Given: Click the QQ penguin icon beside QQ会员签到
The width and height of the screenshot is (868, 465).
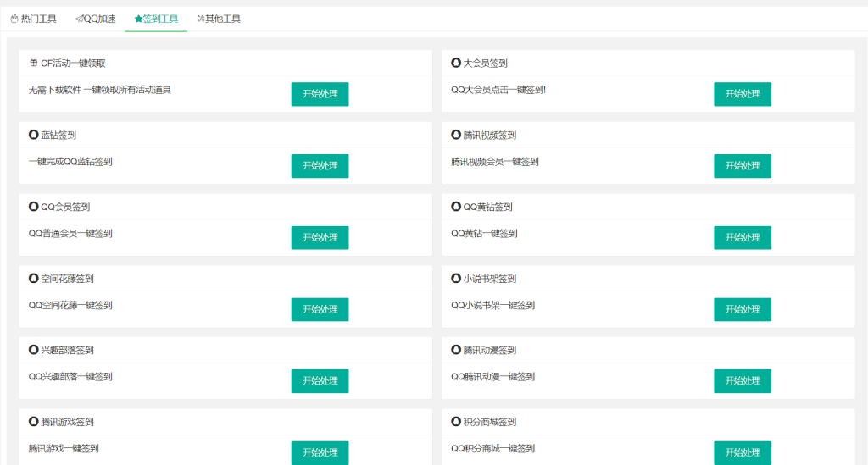Looking at the screenshot, I should [x=33, y=206].
